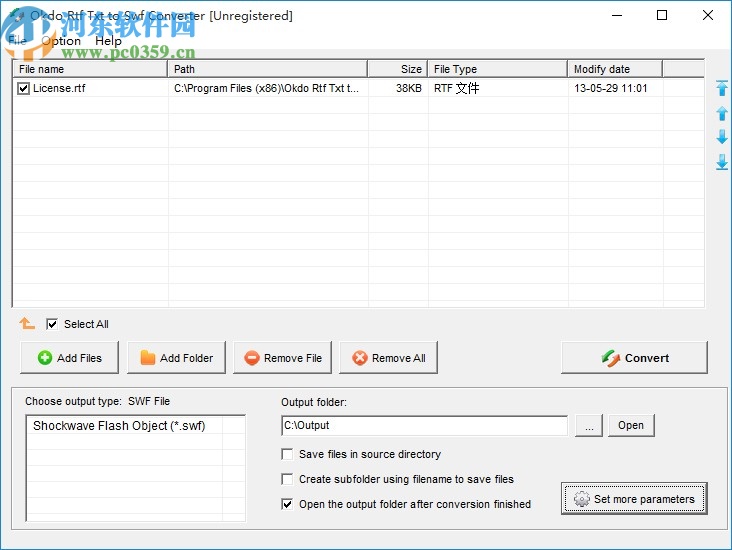The image size is (732, 550).
Task: Enable Save files in source directory
Action: [x=287, y=454]
